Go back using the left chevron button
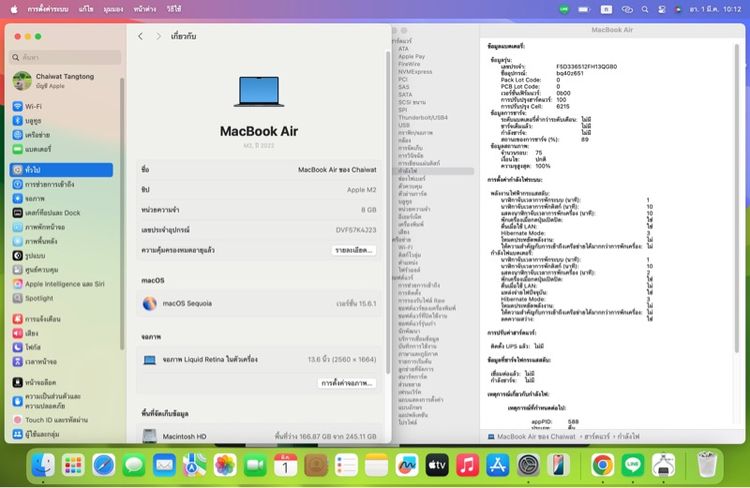 coord(140,36)
